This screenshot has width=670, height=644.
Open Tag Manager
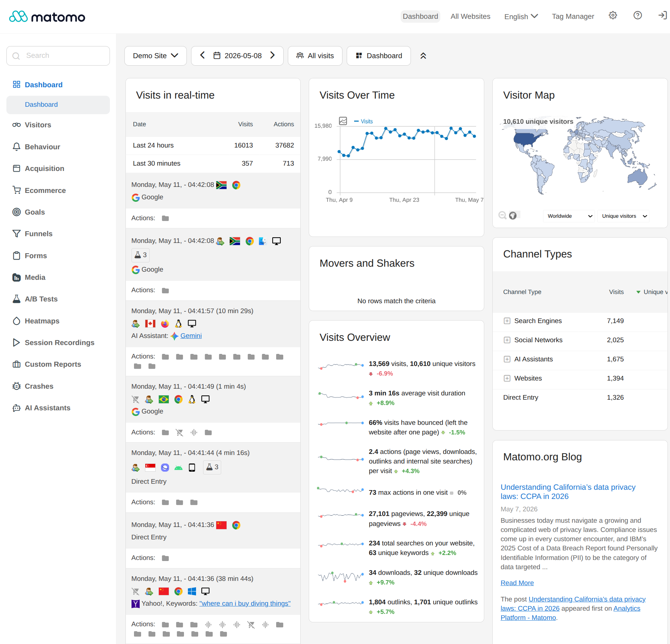tap(573, 16)
